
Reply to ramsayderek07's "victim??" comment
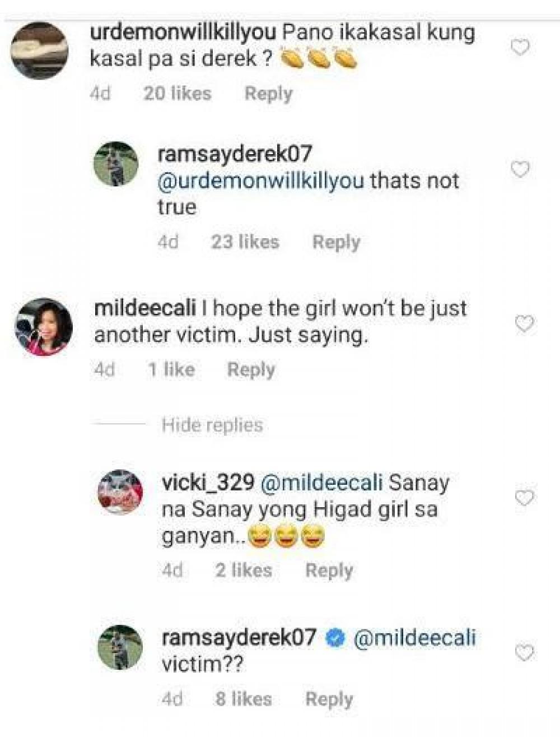point(329,699)
